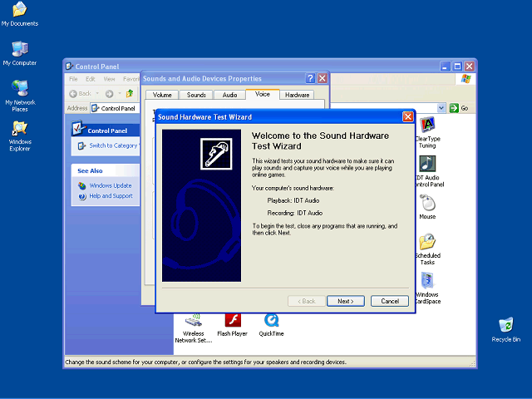Viewport: 532px width, 399px height.
Task: Maximize the Control Panel window
Action: 457,66
